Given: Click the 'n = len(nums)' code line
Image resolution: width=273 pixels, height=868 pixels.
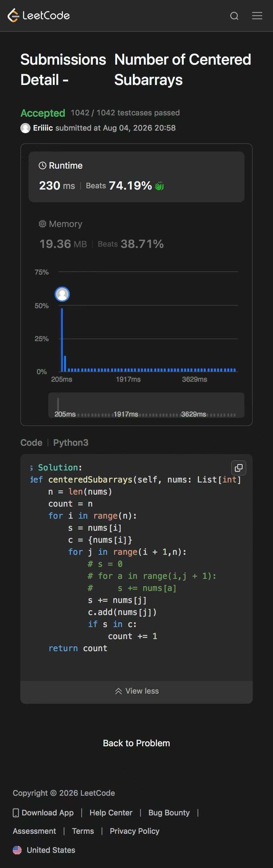Looking at the screenshot, I should pyautogui.click(x=80, y=492).
